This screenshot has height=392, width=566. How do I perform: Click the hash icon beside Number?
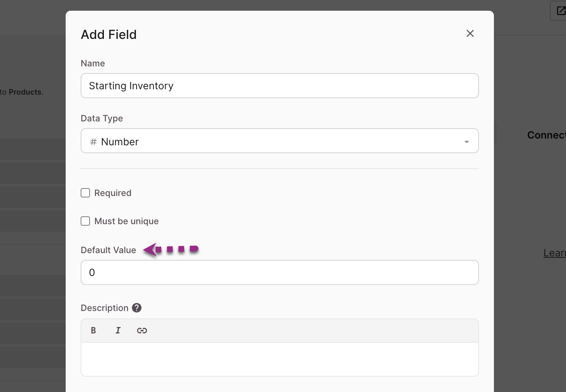click(94, 142)
